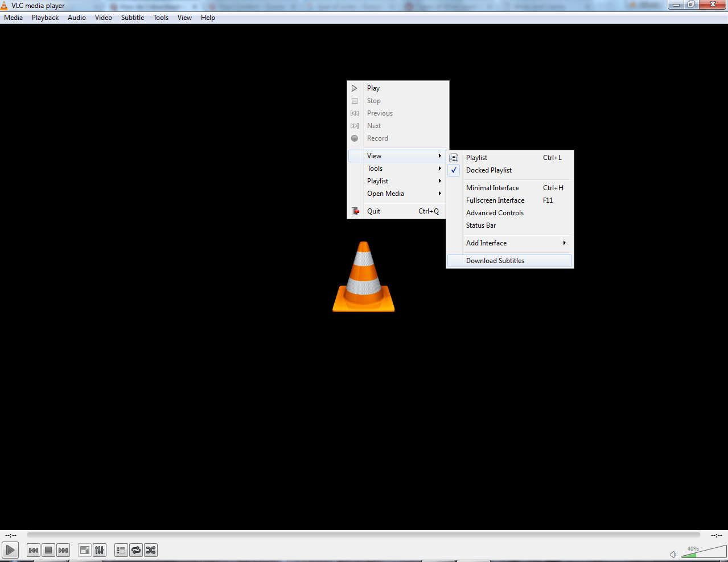Expand the Tools submenu in the context menu
Image resolution: width=728 pixels, height=562 pixels.
[397, 169]
